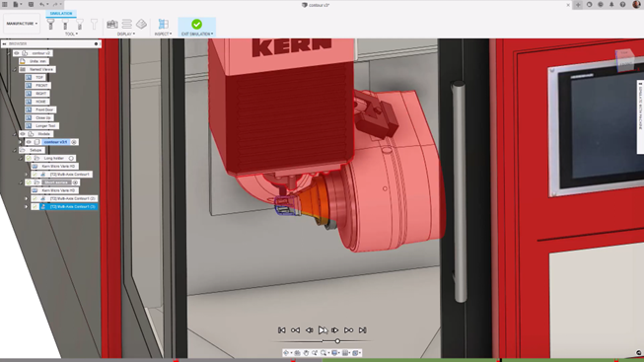The height and width of the screenshot is (362, 644).
Task: Toggle the Models folder visibility eye
Action: (23, 134)
